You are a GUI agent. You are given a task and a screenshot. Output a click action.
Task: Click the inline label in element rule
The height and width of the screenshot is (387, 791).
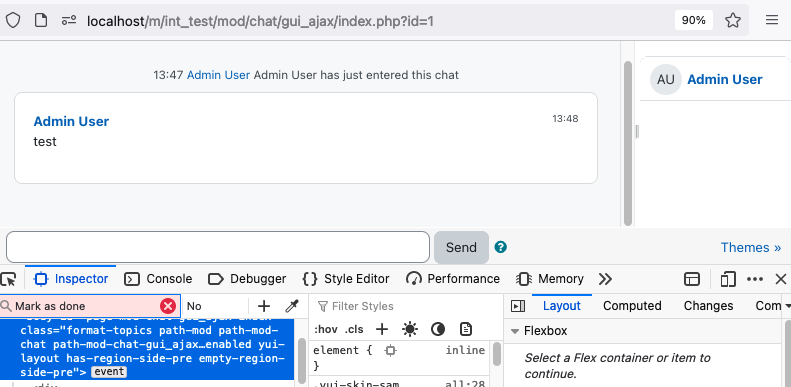click(x=465, y=350)
